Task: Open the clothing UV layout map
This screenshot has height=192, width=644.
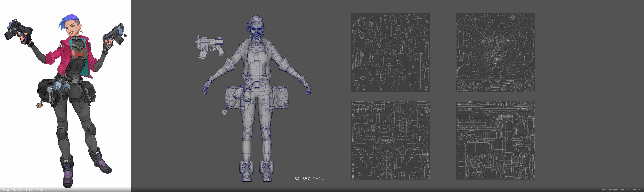Action: tap(391, 140)
